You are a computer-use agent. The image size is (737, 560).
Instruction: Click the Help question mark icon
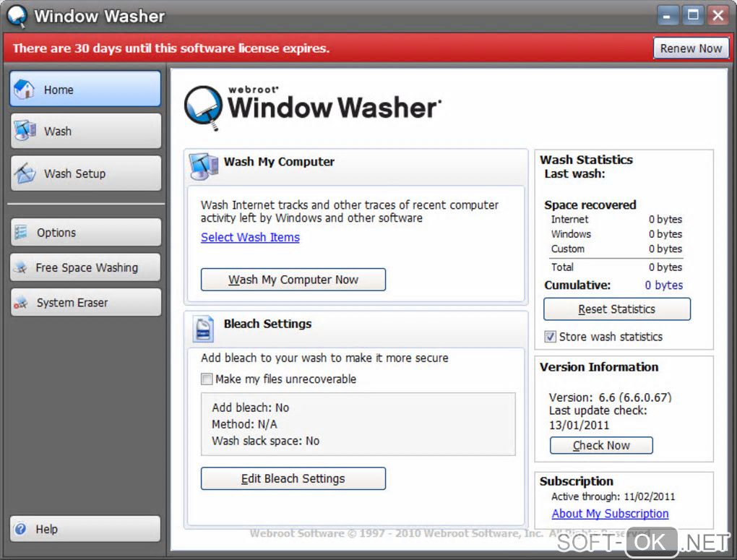pos(20,529)
